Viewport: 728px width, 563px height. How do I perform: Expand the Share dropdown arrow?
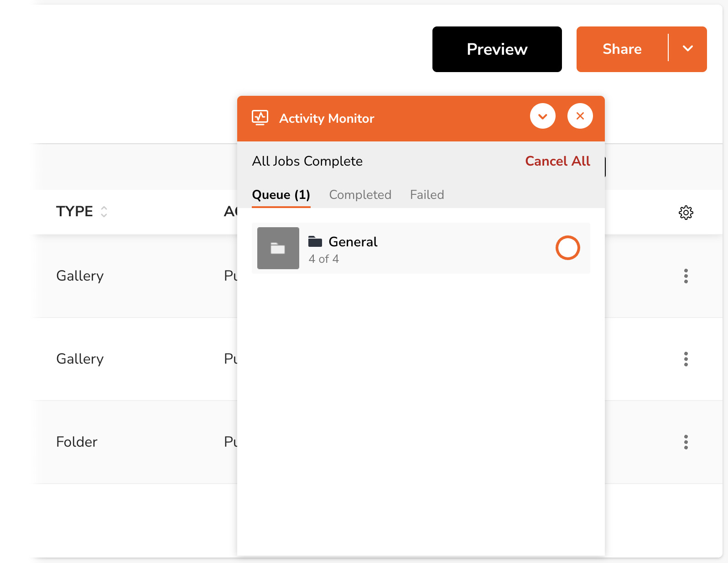pyautogui.click(x=687, y=49)
